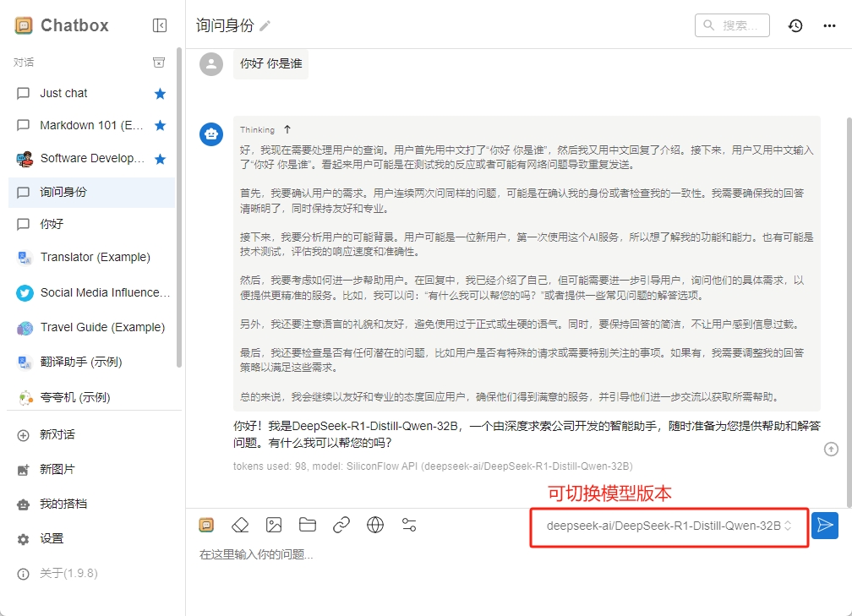Open conversation settings sliders icon

click(409, 526)
